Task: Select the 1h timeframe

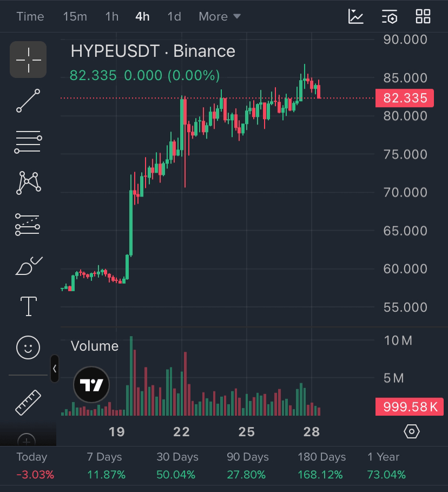Action: [x=112, y=16]
